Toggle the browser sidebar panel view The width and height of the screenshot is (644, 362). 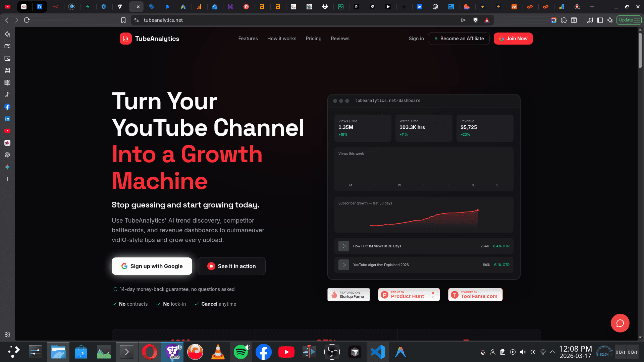point(600,20)
